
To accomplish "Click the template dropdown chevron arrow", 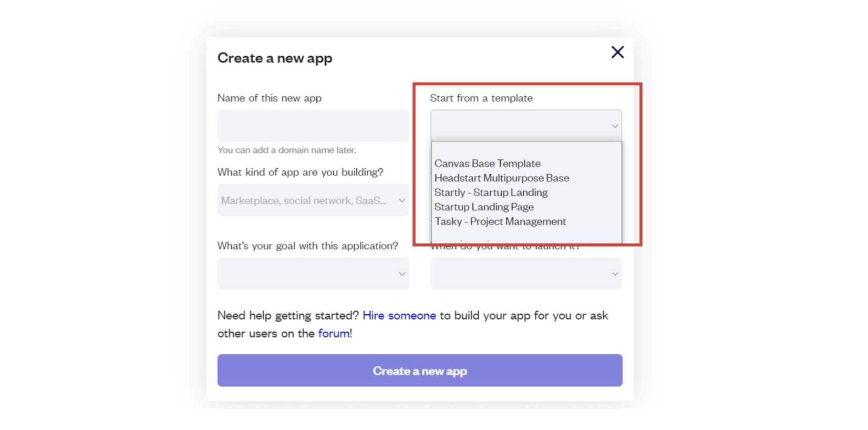I will (x=614, y=126).
